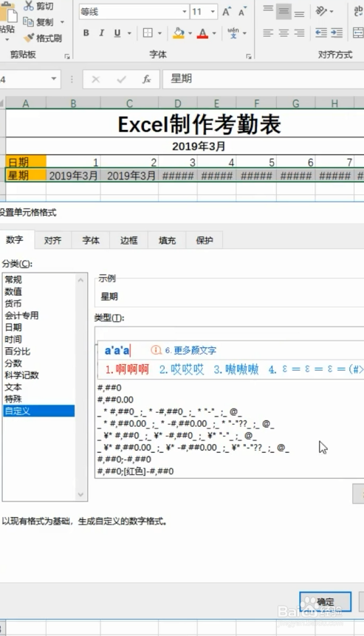Select the 自定义 category

click(x=38, y=411)
